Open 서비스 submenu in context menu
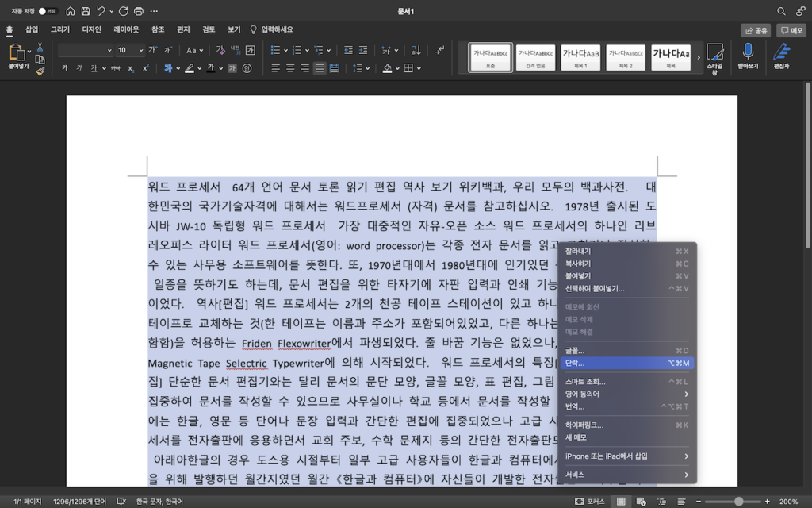Image resolution: width=812 pixels, height=508 pixels. pyautogui.click(x=626, y=475)
